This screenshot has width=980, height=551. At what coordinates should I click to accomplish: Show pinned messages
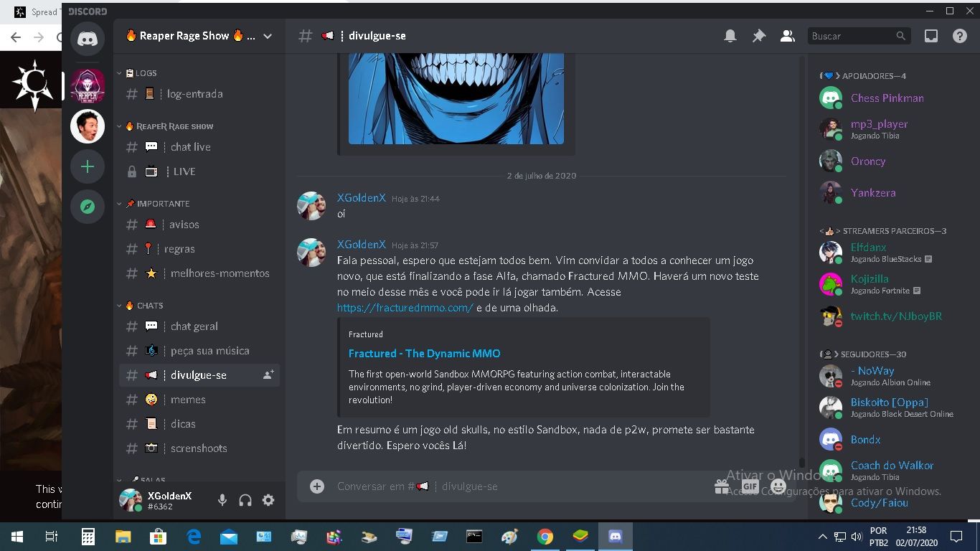pos(759,36)
